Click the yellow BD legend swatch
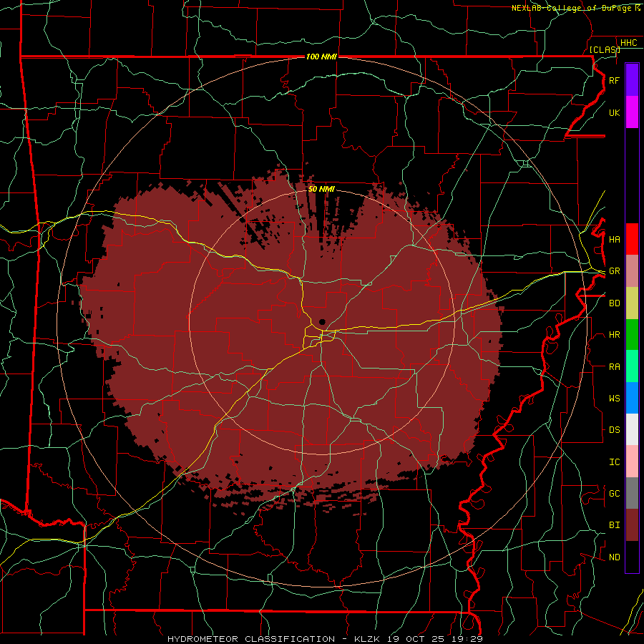This screenshot has width=644, height=644. (632, 303)
